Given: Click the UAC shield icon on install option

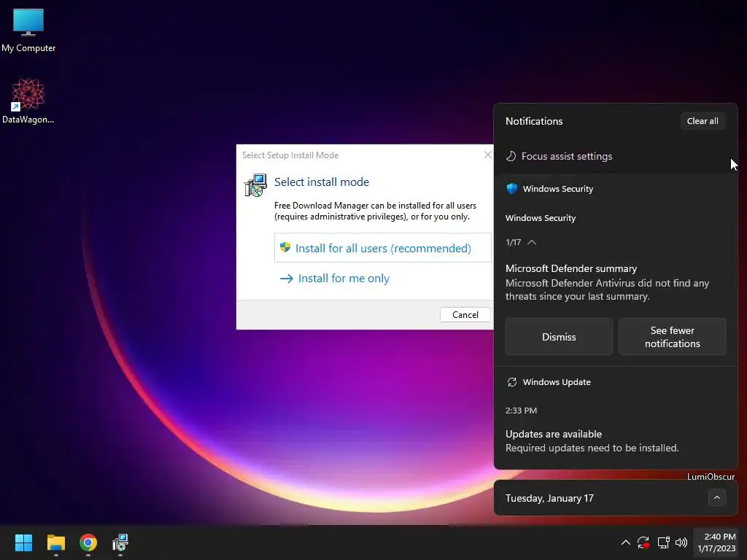Looking at the screenshot, I should click(x=285, y=247).
